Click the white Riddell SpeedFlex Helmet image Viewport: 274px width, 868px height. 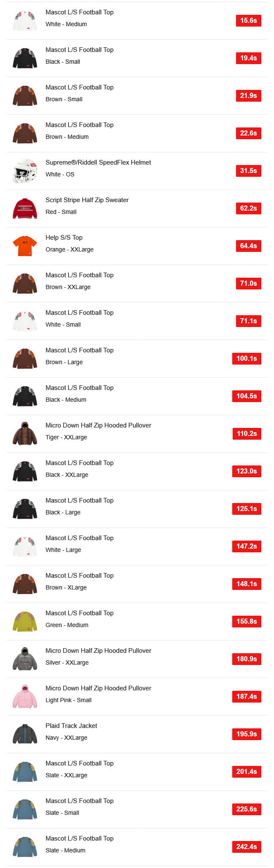pos(25,171)
